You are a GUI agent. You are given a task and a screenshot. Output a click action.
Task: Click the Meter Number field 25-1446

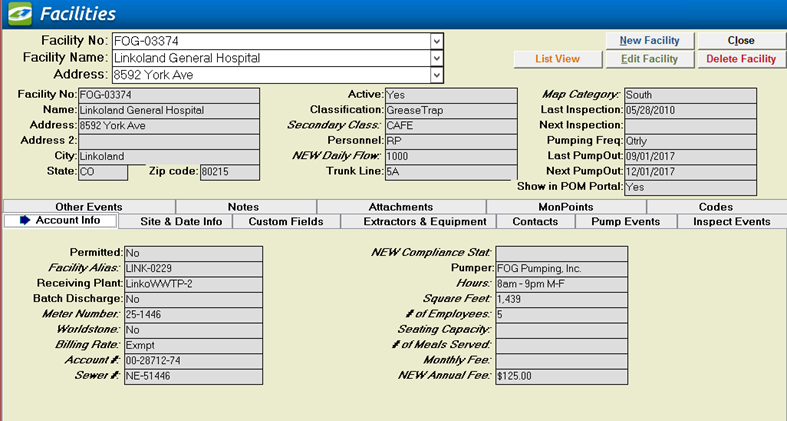[x=193, y=315]
